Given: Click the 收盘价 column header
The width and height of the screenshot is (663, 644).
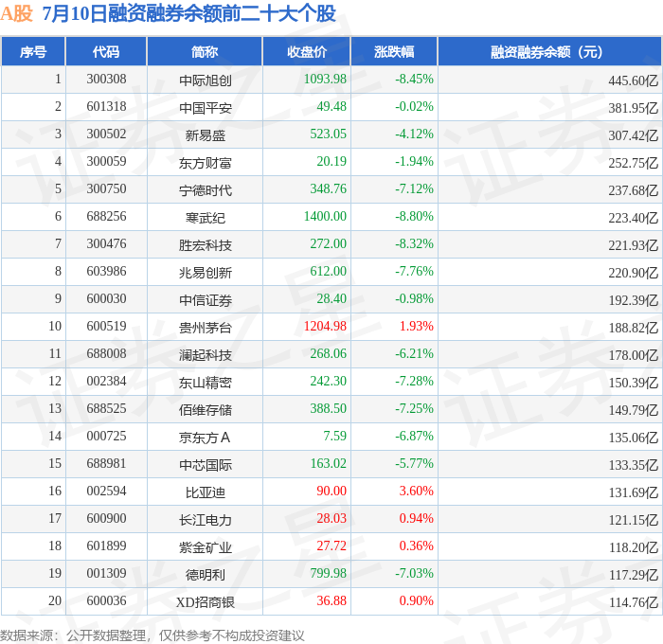Looking at the screenshot, I should (x=307, y=51).
